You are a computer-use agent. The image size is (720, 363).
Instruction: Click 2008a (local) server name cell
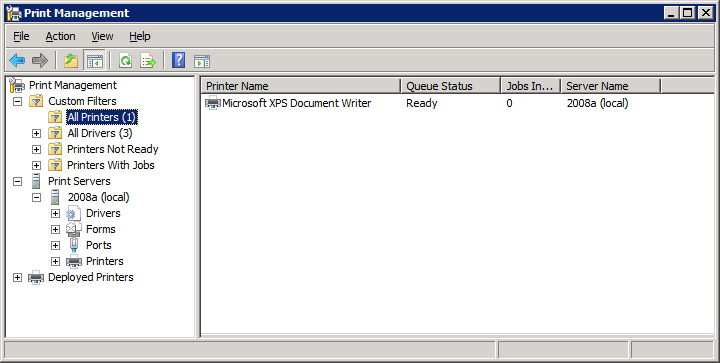597,103
